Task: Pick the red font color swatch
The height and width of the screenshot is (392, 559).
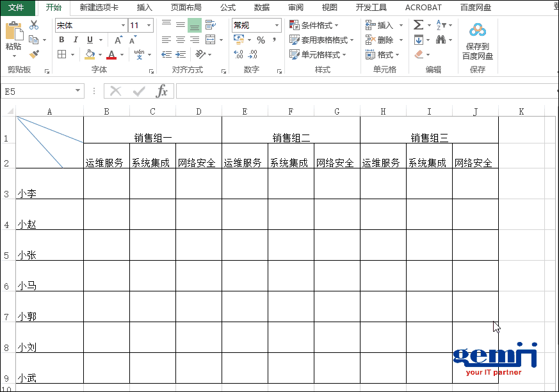Action: click(110, 56)
